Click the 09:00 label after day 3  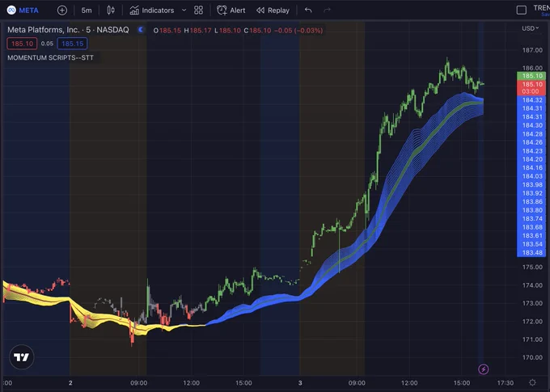tap(357, 383)
